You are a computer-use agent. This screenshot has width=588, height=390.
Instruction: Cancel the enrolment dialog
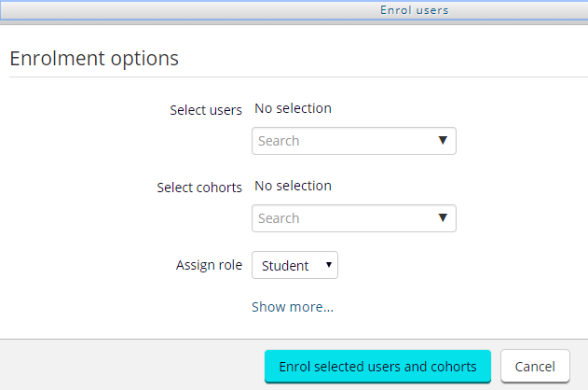[x=535, y=367]
